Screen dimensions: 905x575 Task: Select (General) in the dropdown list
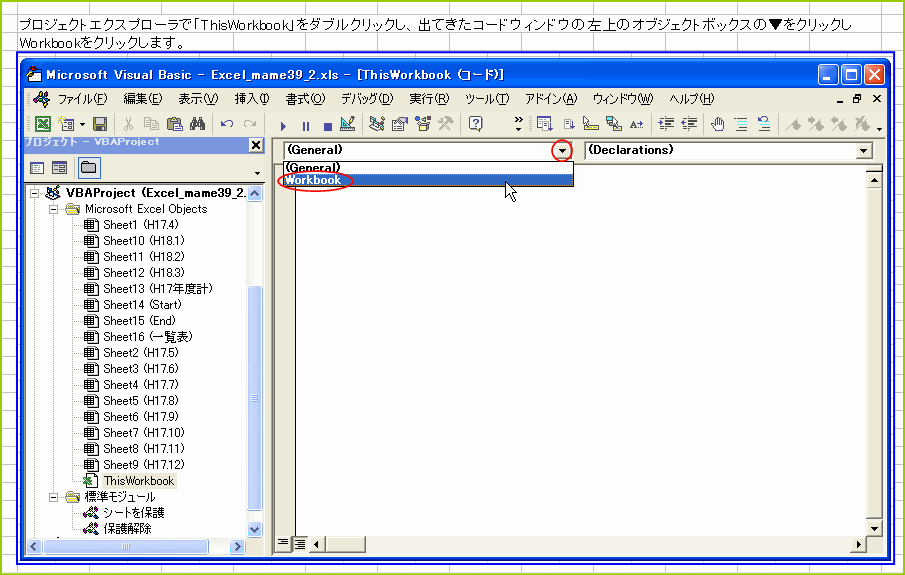point(428,168)
